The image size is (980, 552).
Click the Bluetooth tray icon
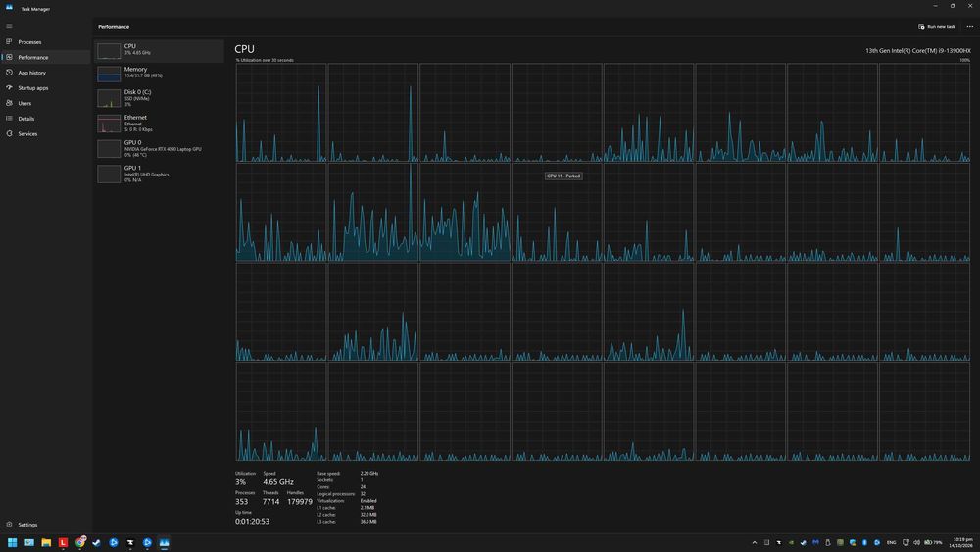point(864,542)
